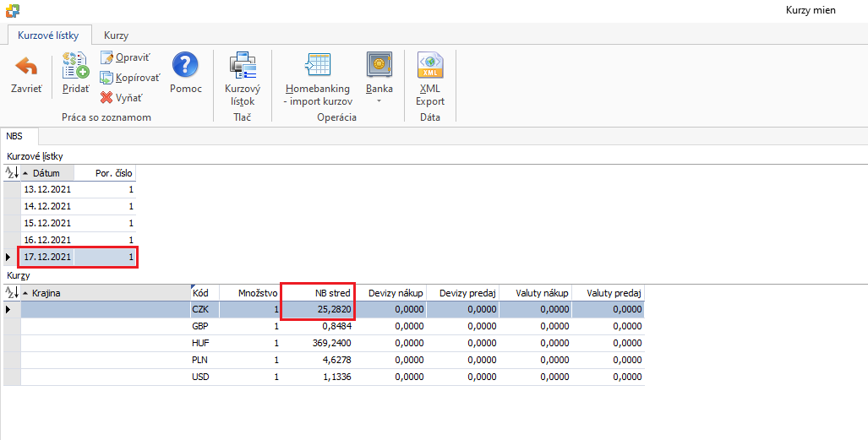Click the Množstvo column header
The height and width of the screenshot is (440, 868).
[x=250, y=293]
